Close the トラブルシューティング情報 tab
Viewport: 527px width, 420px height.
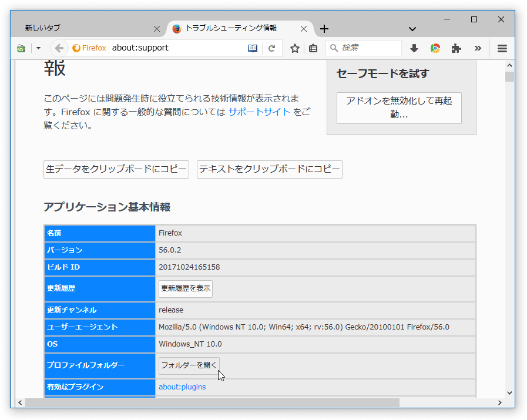(304, 29)
